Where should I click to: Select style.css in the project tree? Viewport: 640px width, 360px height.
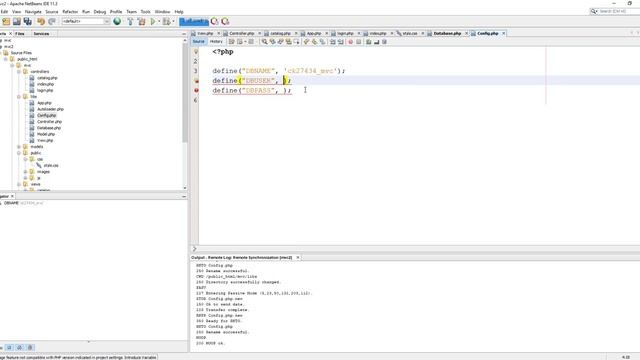click(51, 166)
